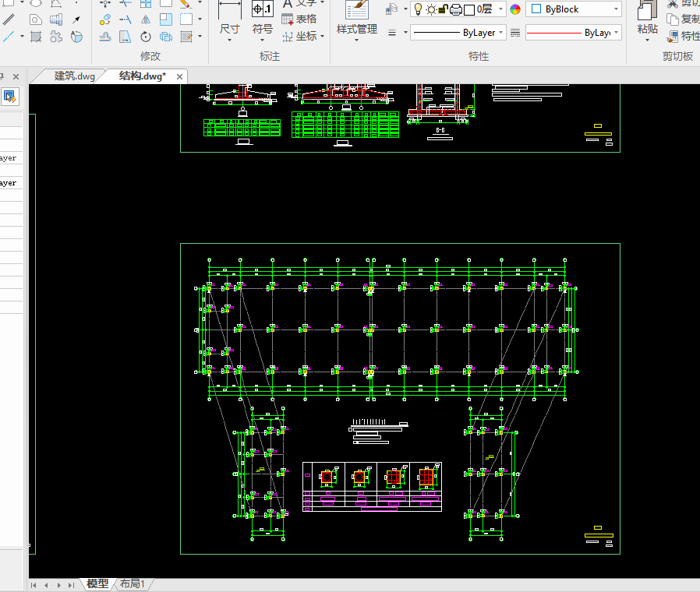Switch to the 结构.dwg* tab
Viewport: 700px width, 592px height.
pyautogui.click(x=143, y=76)
